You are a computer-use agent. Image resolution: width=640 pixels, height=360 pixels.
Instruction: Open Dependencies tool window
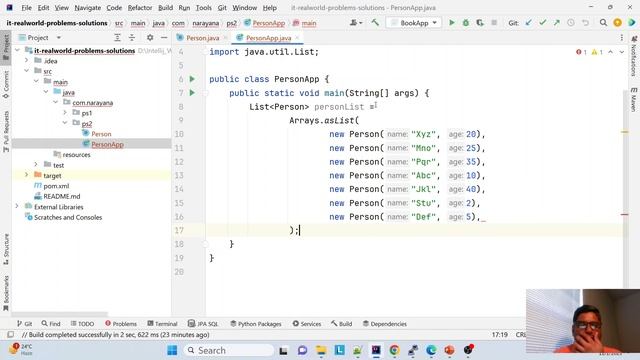point(384,324)
